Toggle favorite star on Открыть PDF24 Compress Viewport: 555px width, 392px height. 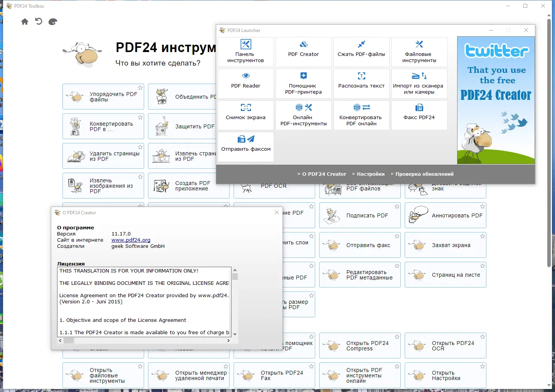tap(397, 337)
